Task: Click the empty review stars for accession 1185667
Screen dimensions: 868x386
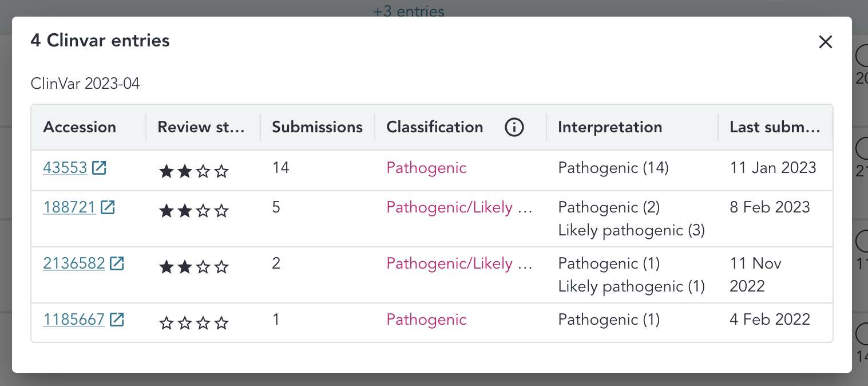Action: tap(194, 324)
